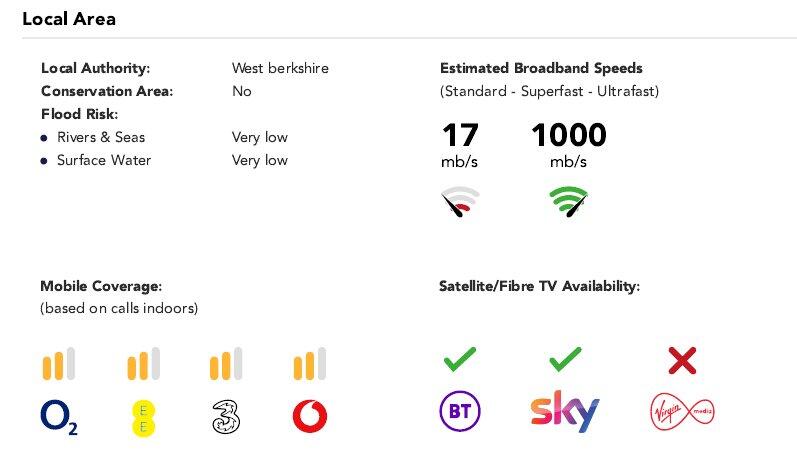Click the Satellite/Fibre TV Availability heading

click(x=539, y=286)
